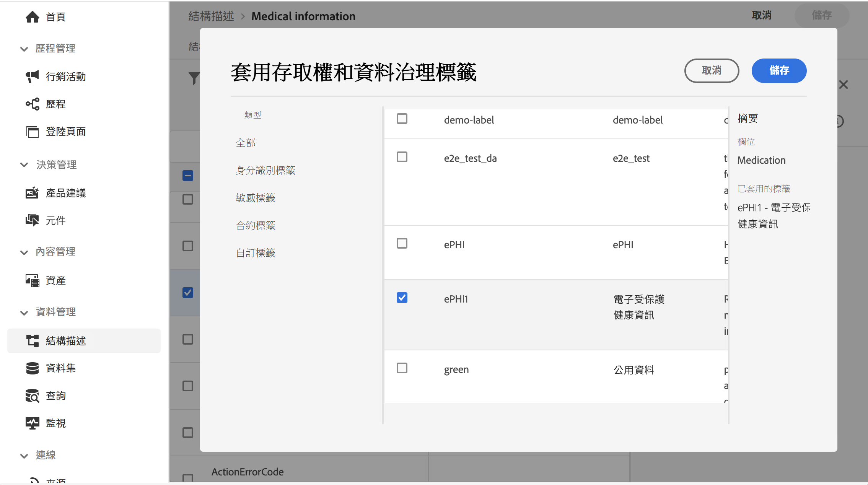Filter labels by Custom labels type
The image size is (868, 485).
[256, 253]
